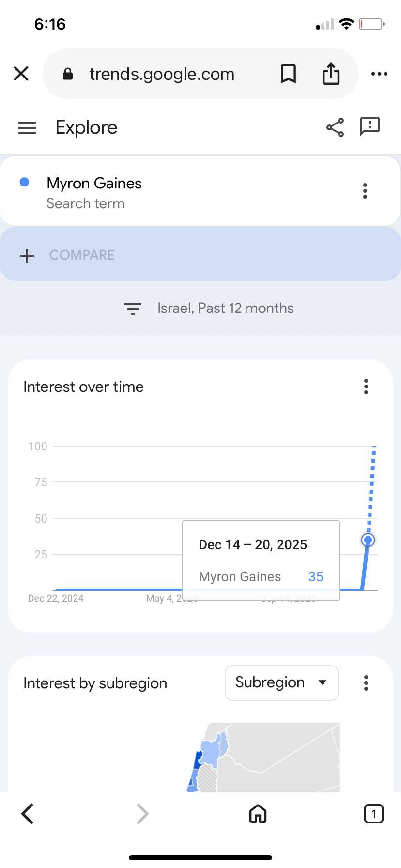The height and width of the screenshot is (868, 401).
Task: Go to the browser home page
Action: pos(258,814)
